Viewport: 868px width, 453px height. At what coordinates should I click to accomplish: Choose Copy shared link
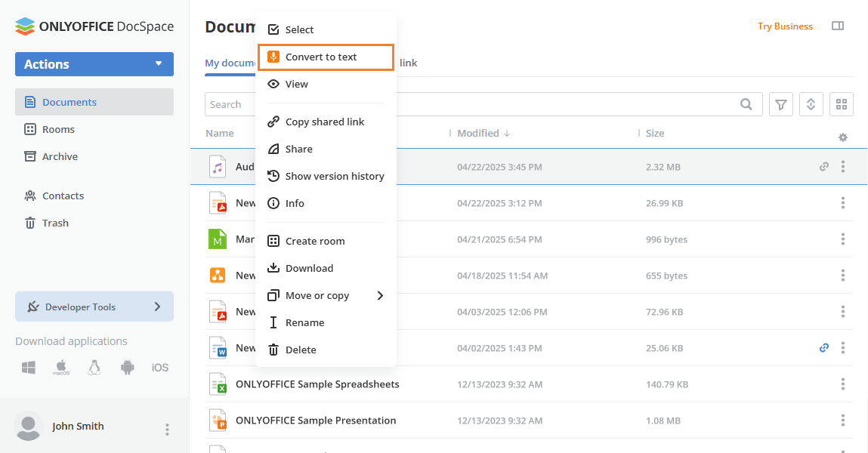326,122
